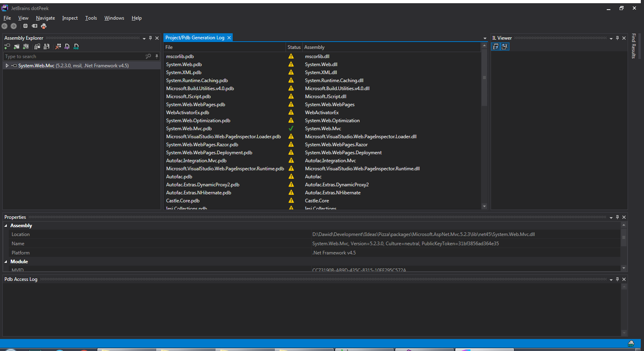The image size is (644, 351).
Task: Toggle second caret-sync button in IL Viewer
Action: click(505, 46)
